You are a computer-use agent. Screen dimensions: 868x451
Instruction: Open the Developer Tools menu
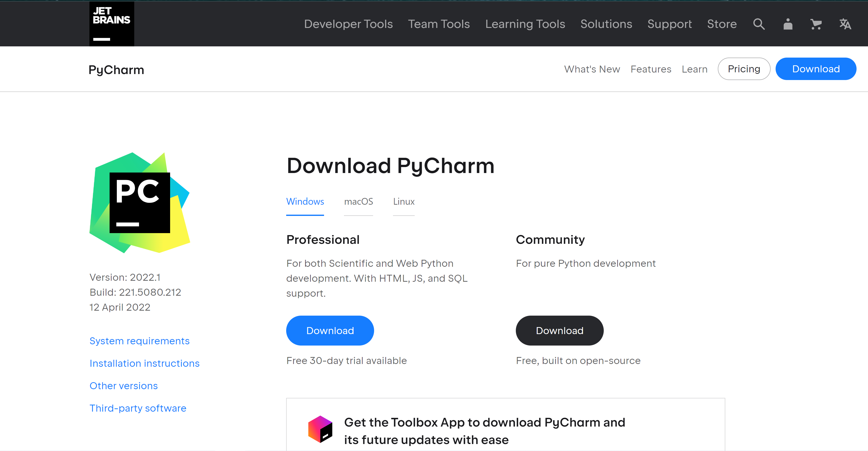pos(348,24)
